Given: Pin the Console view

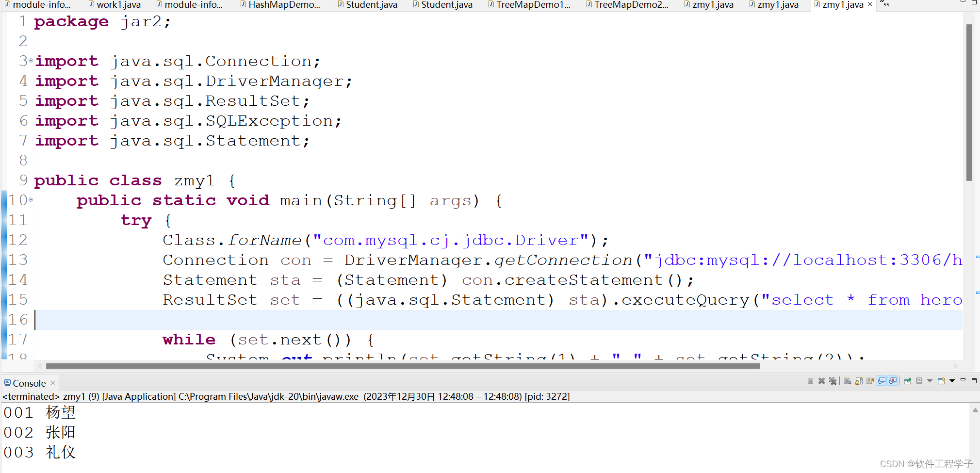Looking at the screenshot, I should pos(908,381).
